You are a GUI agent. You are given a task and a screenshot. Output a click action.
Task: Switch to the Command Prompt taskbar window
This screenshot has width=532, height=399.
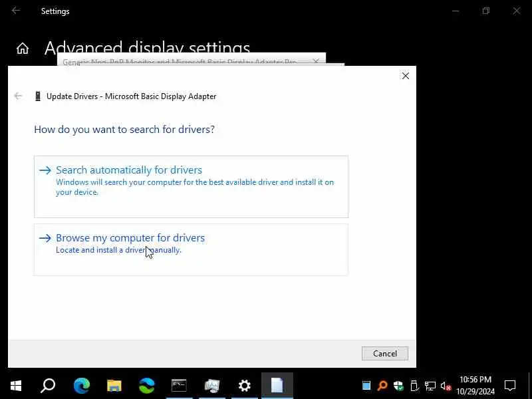pyautogui.click(x=179, y=386)
